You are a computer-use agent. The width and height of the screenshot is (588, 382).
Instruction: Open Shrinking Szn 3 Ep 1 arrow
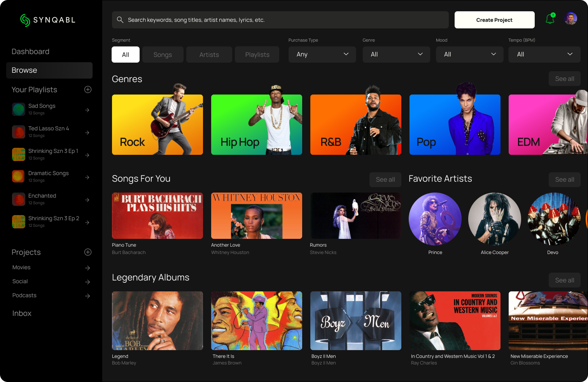coord(87,155)
